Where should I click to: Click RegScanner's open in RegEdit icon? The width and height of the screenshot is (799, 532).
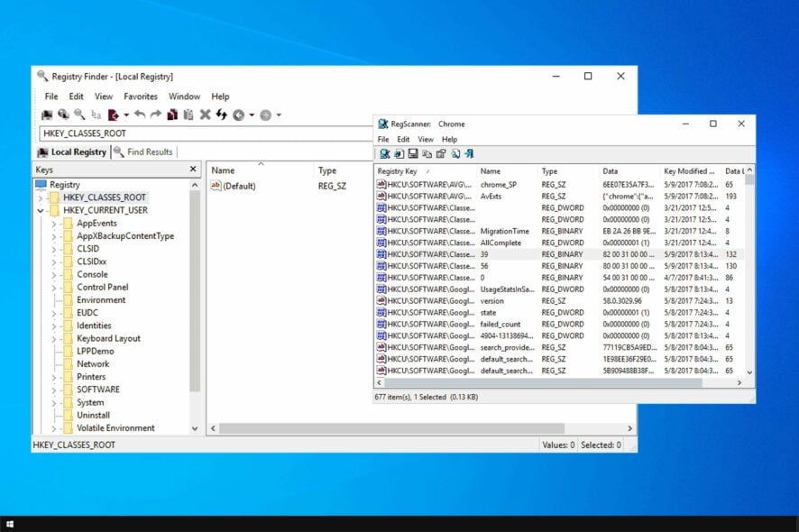pyautogui.click(x=399, y=154)
